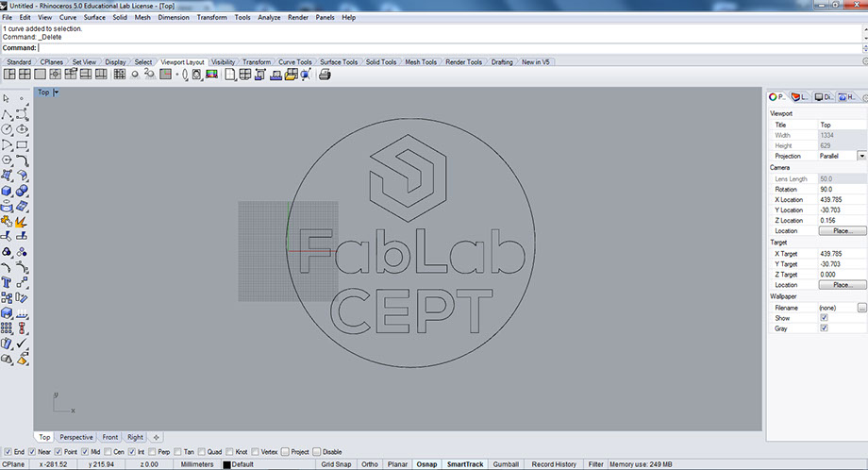Select the arrow pointer tool in left toolbar
The height and width of the screenshot is (470, 868).
pos(6,98)
